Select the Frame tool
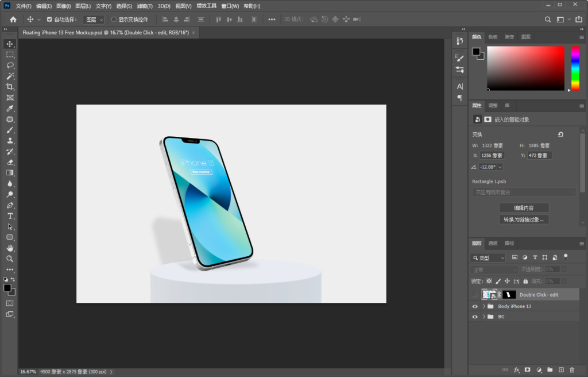 click(10, 98)
